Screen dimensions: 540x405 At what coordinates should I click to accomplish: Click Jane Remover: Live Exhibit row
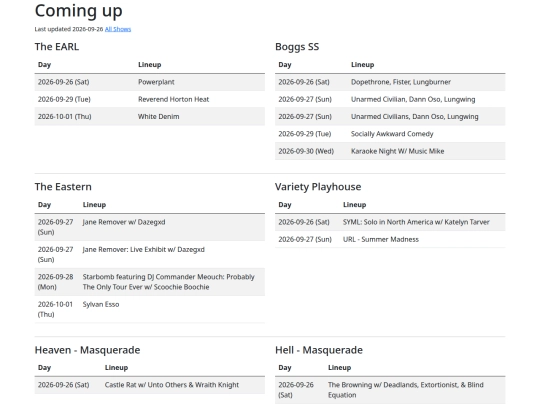click(149, 254)
